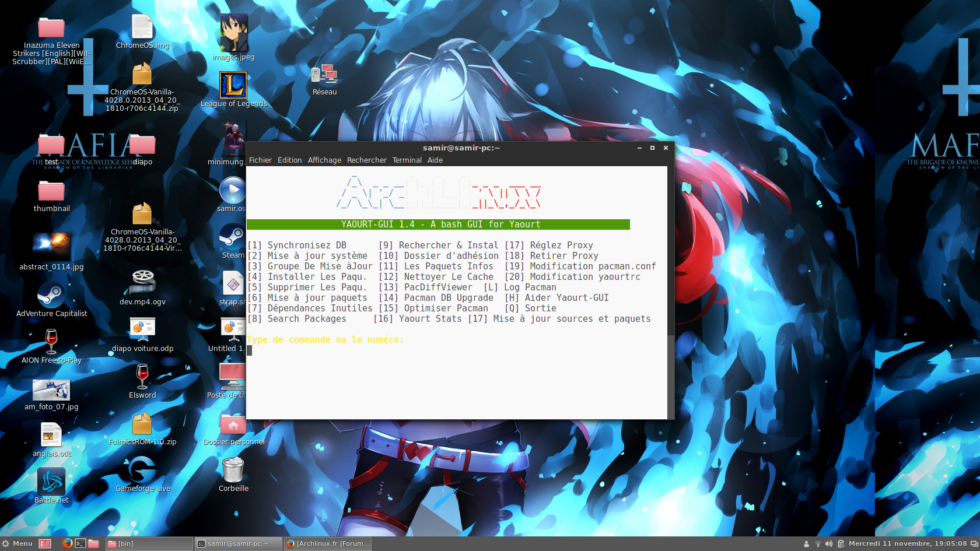
Task: Maximize the samir@samir-pc terminal window
Action: 653,148
